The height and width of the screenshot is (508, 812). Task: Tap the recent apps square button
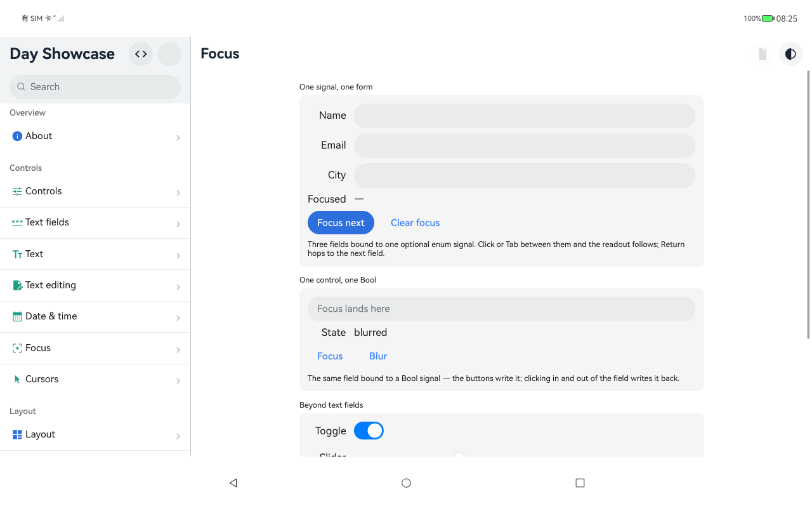click(x=580, y=483)
